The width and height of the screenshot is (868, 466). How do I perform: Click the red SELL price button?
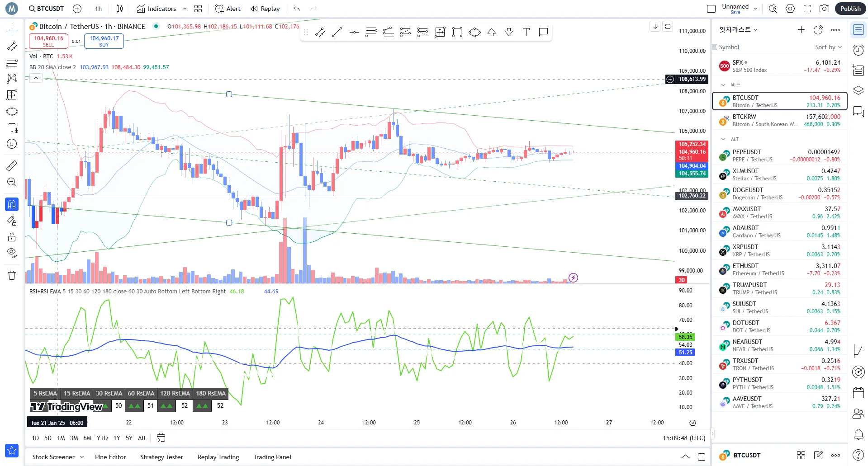pyautogui.click(x=48, y=41)
